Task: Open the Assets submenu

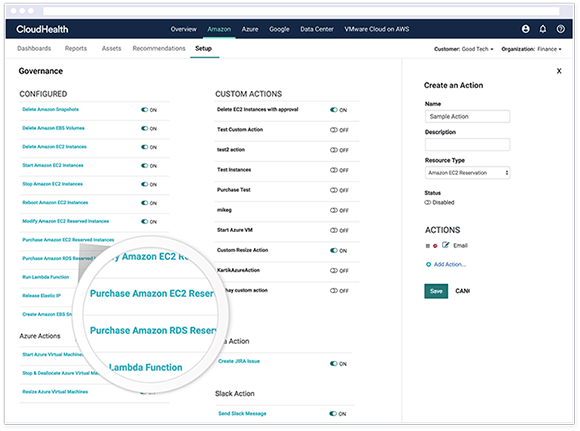Action: tap(111, 48)
